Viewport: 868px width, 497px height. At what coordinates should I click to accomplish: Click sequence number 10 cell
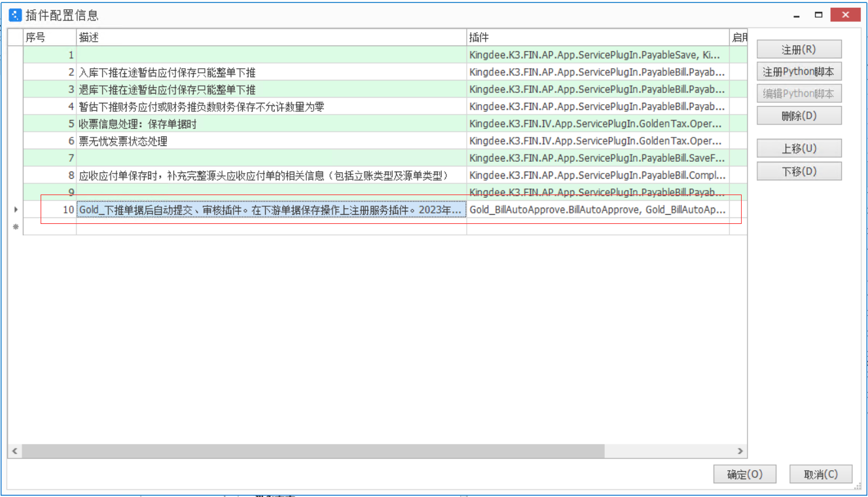point(50,210)
